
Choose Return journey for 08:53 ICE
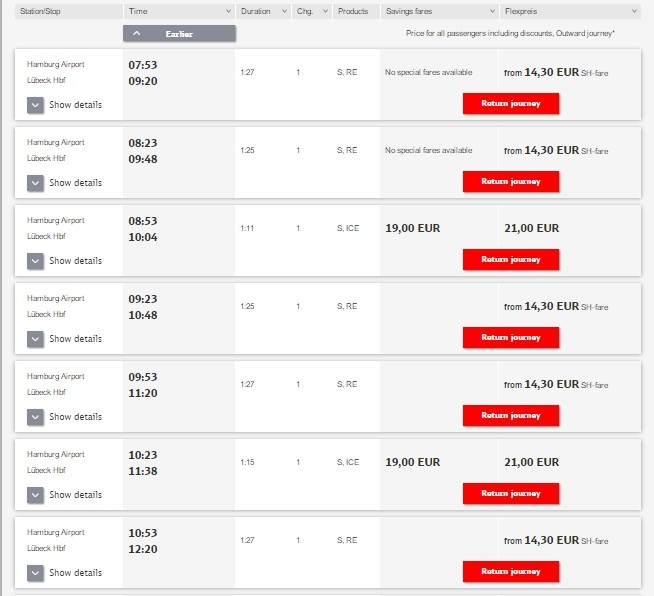pos(510,260)
